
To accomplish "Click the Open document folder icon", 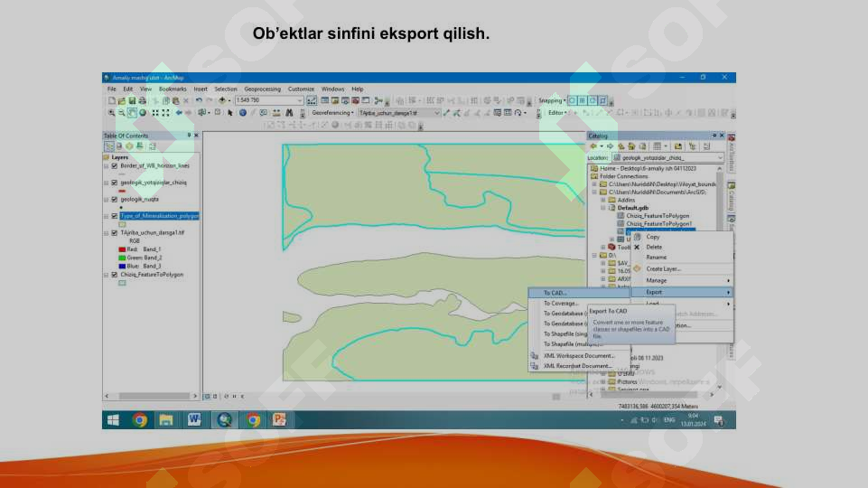I will [x=122, y=101].
